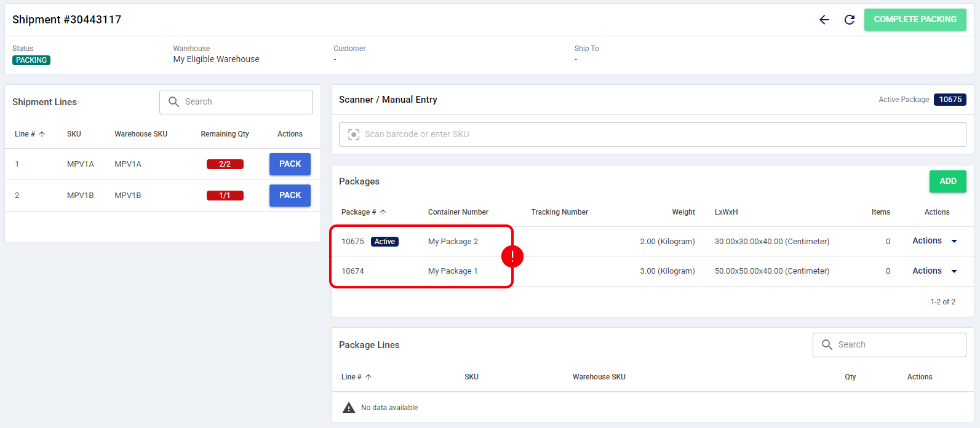Refresh the shipment with the reload icon
This screenshot has height=428, width=980.
click(x=850, y=20)
